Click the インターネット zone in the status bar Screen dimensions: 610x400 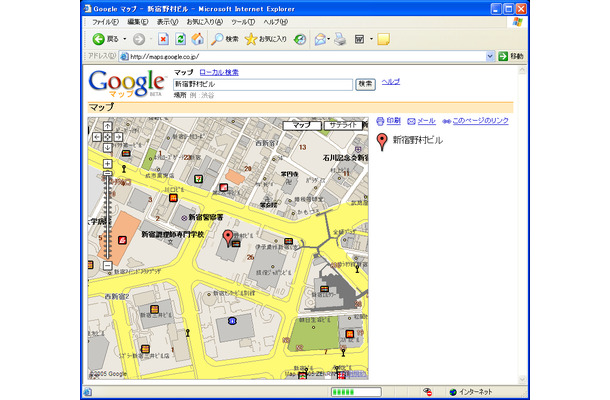(471, 392)
